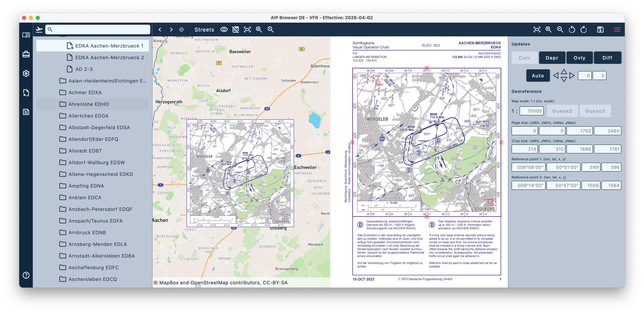Edit reference point 2 latitude field

click(563, 186)
